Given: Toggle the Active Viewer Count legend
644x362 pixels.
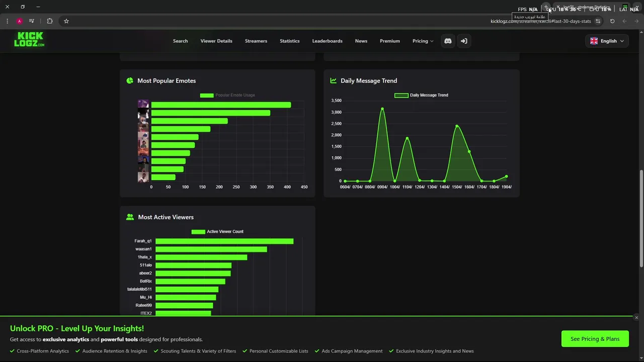Looking at the screenshot, I should (x=217, y=232).
